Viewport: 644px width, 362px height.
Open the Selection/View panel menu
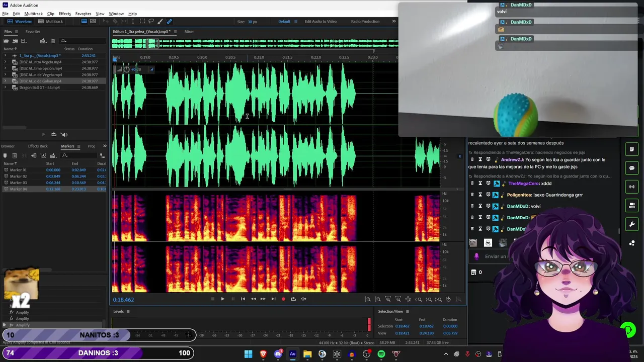click(408, 311)
